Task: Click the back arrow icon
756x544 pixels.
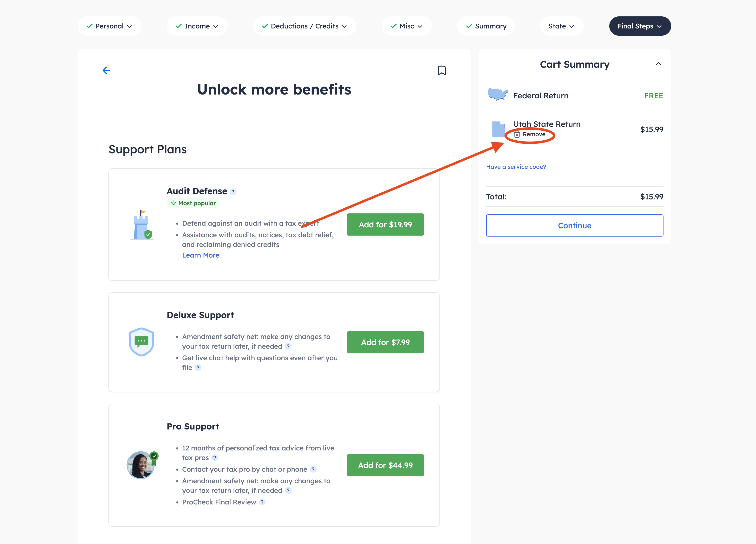Action: [x=106, y=70]
